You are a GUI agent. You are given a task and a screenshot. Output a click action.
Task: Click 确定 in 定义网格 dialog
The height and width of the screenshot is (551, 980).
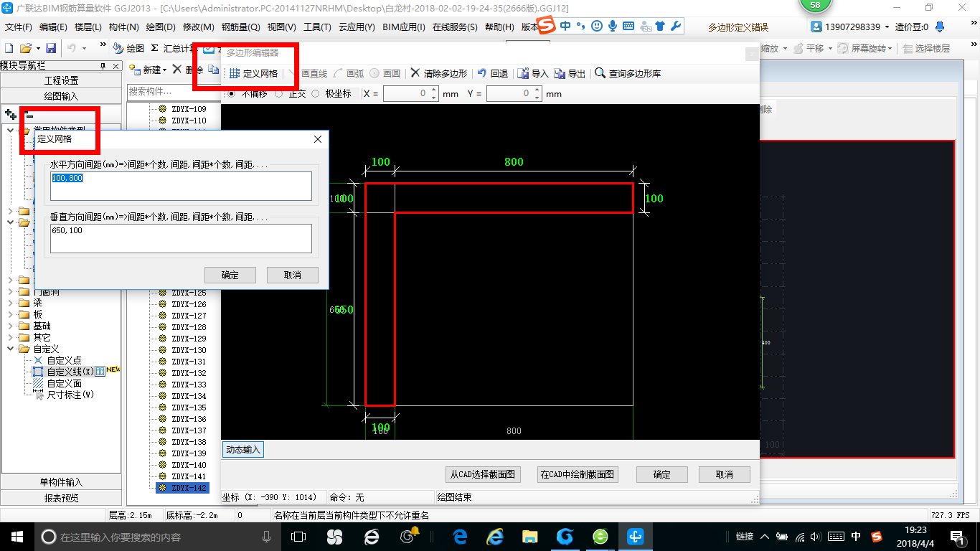click(230, 275)
